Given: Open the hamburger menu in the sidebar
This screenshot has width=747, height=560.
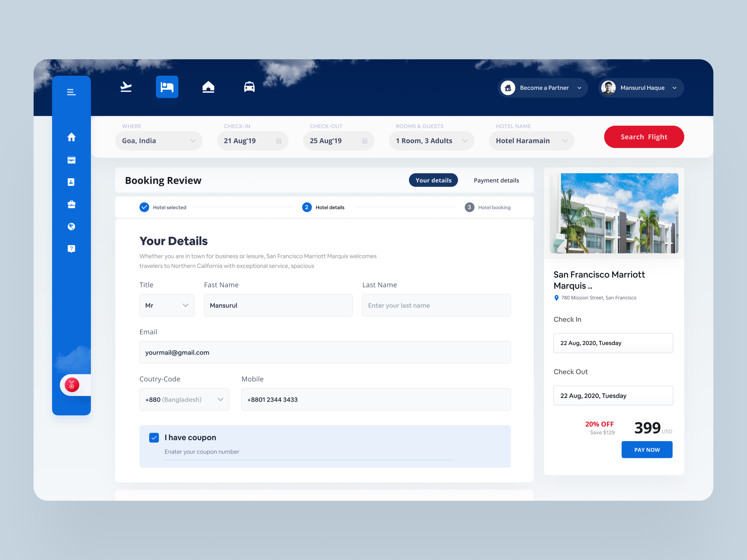Looking at the screenshot, I should [71, 92].
